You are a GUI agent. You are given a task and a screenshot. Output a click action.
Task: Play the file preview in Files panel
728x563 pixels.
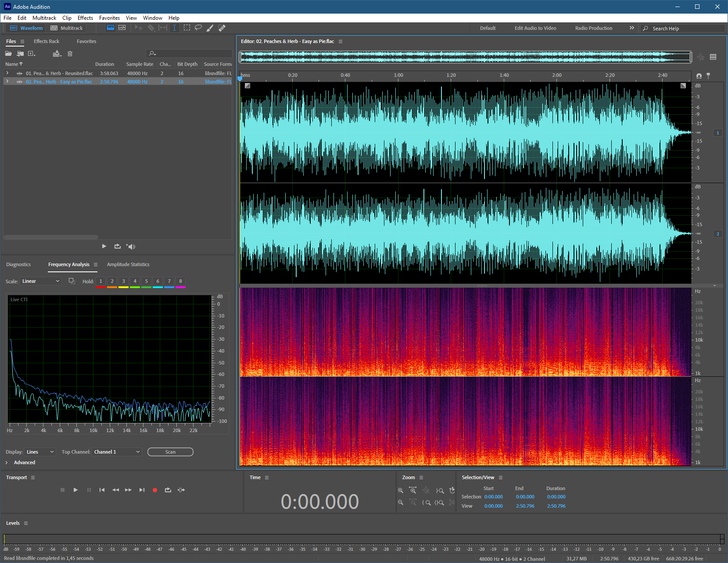[104, 246]
